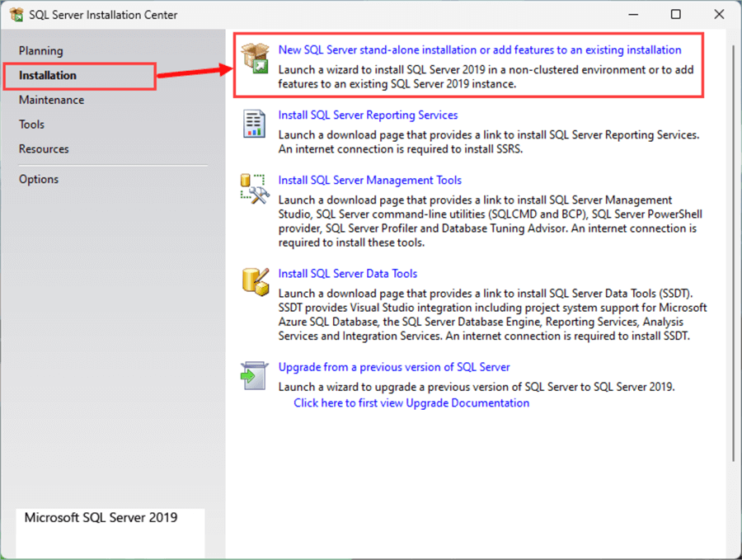Minimize the Installation Center window
This screenshot has width=742, height=560.
633,15
